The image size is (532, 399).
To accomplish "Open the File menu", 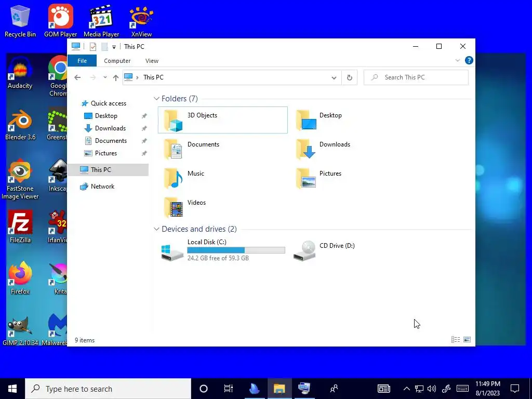I will tap(82, 61).
